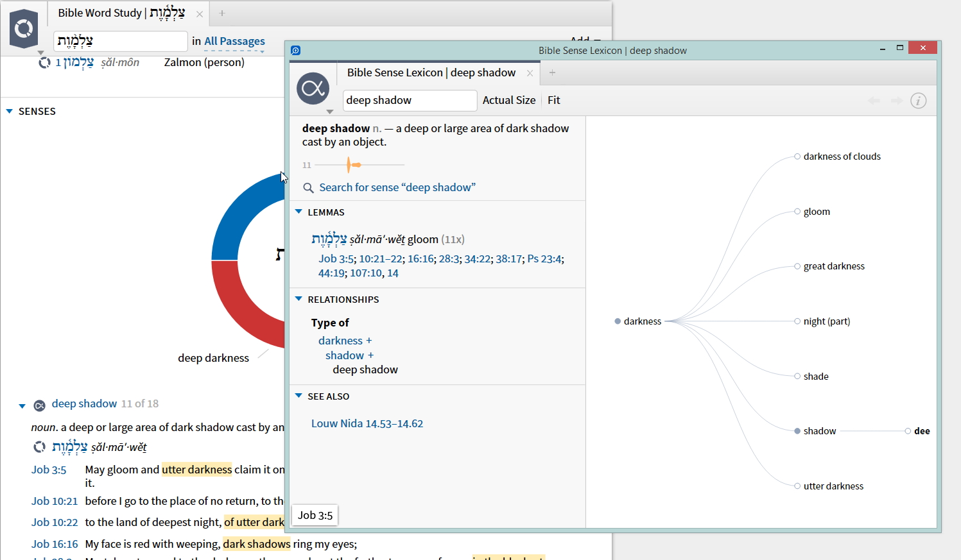Viewport: 961px width, 560px height.
Task: Open Louw Nida 14.53–14.62 link
Action: pos(367,423)
